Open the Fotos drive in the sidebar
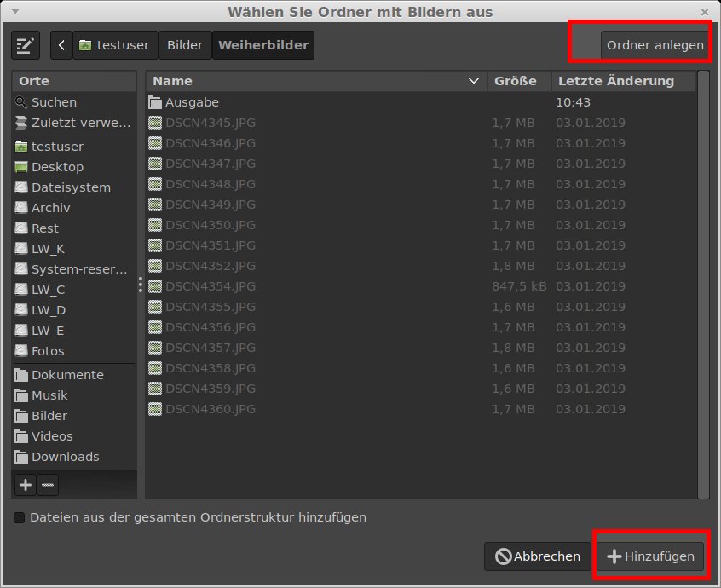This screenshot has height=588, width=721. click(x=74, y=351)
